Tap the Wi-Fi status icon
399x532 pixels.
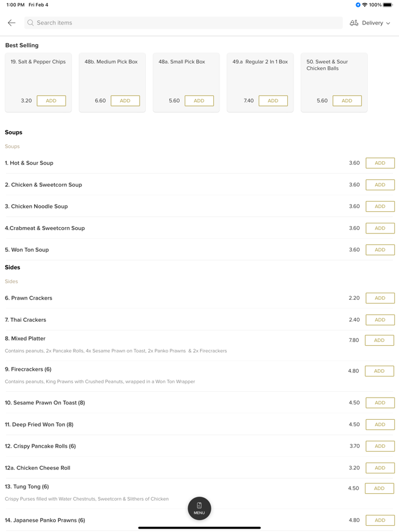(x=365, y=5)
